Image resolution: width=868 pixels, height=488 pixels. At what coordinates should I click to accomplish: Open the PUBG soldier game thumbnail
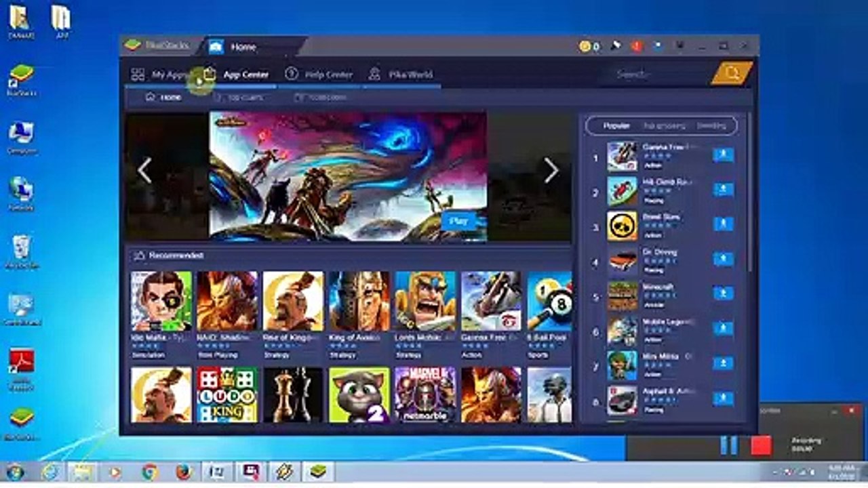pyautogui.click(x=550, y=395)
